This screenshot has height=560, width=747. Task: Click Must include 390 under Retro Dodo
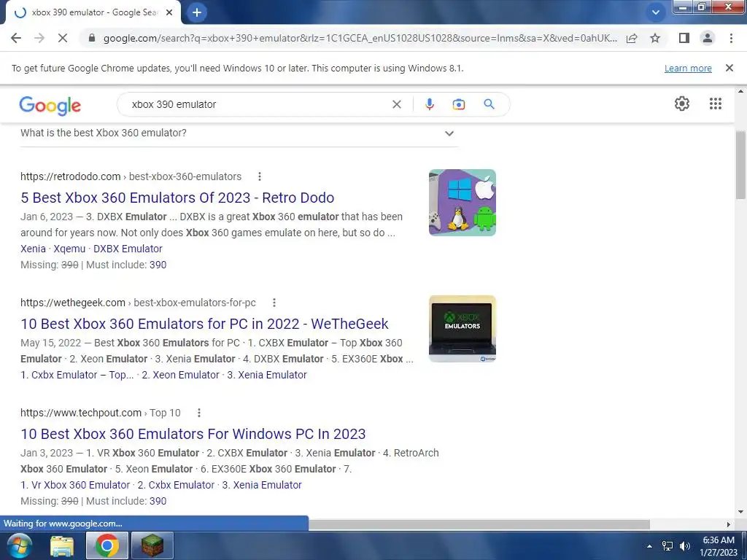(x=158, y=265)
